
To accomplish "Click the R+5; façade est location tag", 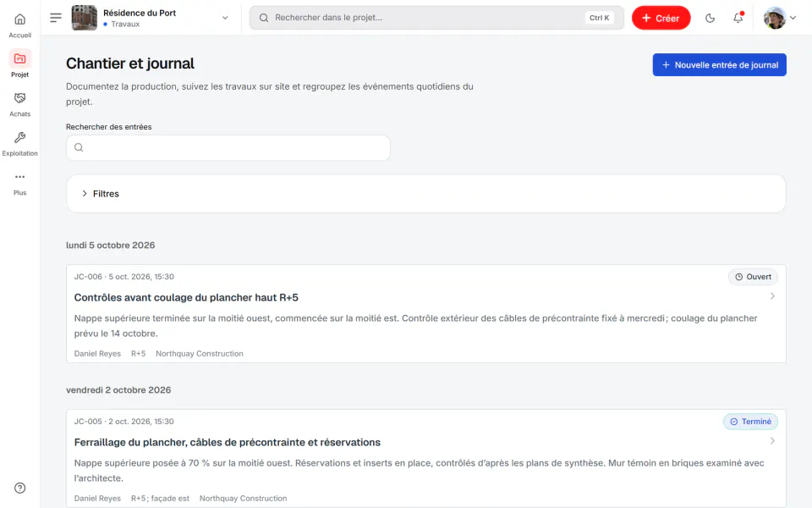I will (x=160, y=498).
